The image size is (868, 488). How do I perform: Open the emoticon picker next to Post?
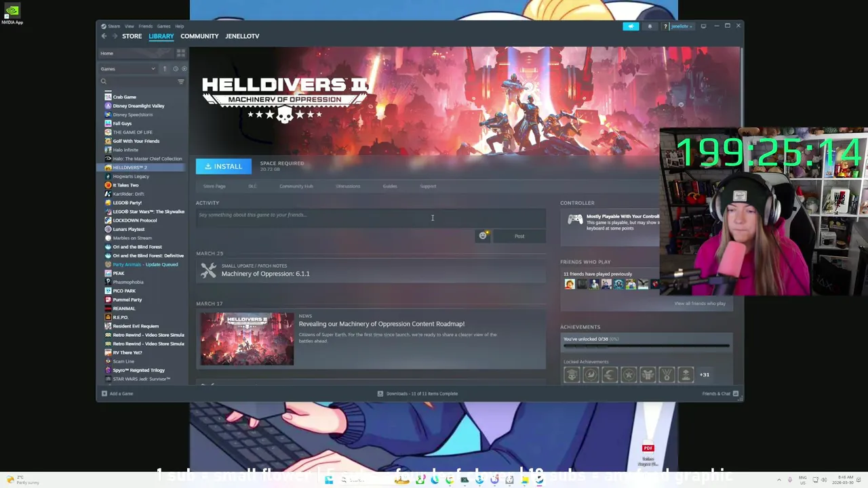(483, 236)
